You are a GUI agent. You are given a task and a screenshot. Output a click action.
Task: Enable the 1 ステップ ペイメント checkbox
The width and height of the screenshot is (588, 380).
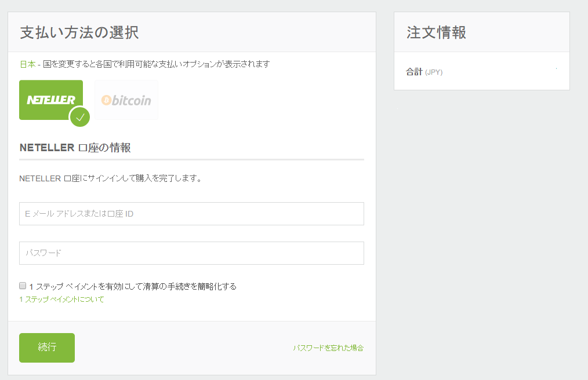[x=23, y=286]
